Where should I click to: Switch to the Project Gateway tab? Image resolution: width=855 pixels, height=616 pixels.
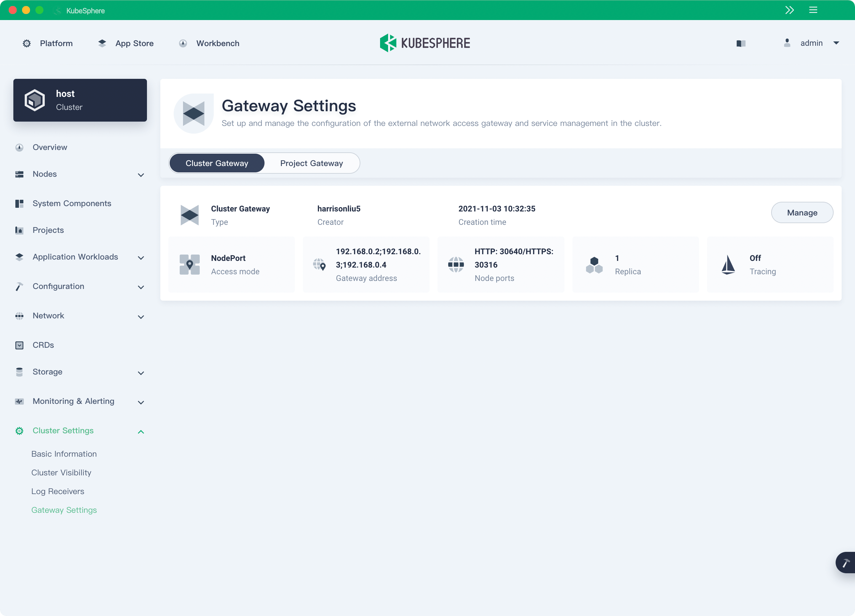311,163
